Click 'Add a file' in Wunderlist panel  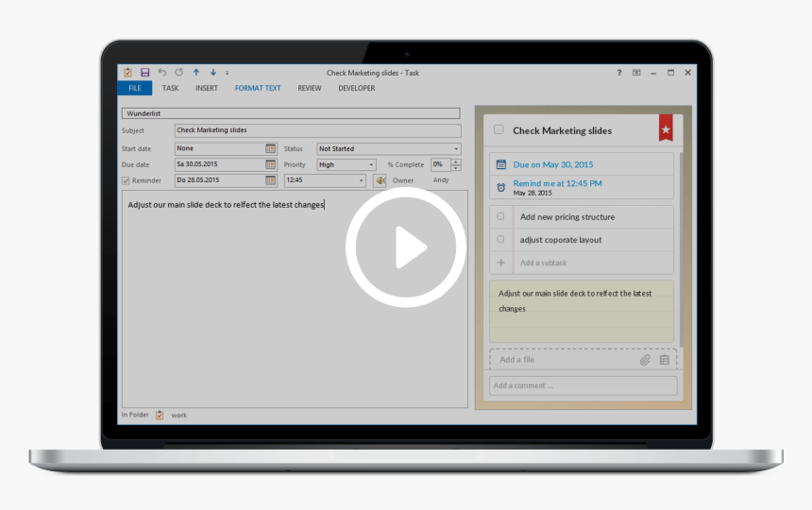pyautogui.click(x=516, y=359)
